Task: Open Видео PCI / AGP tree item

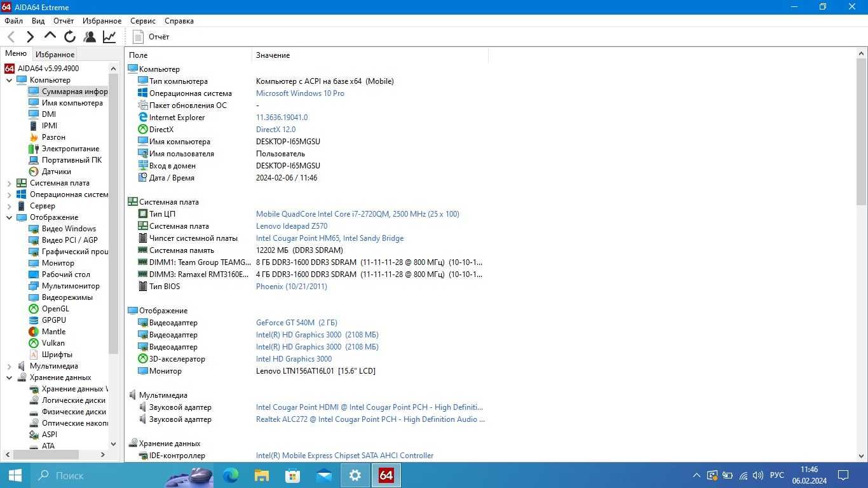Action: point(70,240)
